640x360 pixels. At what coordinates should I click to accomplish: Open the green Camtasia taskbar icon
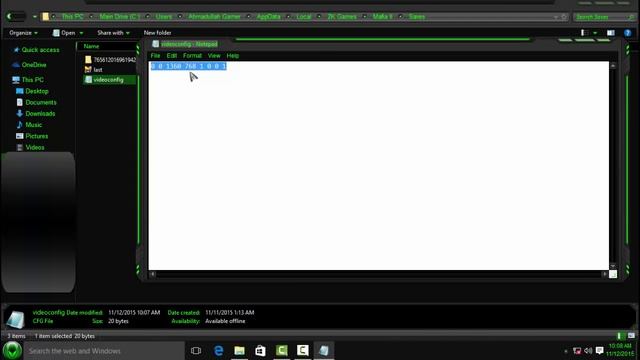click(x=282, y=351)
